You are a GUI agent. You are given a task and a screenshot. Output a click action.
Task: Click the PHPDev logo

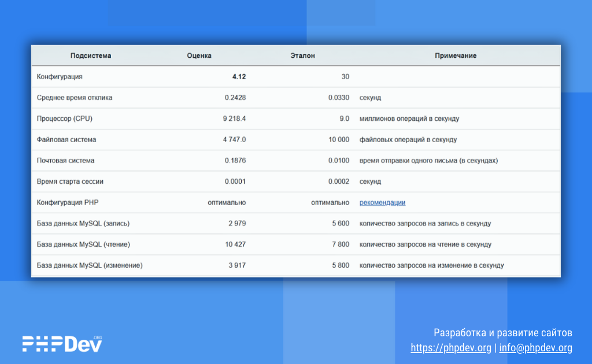pos(62,344)
